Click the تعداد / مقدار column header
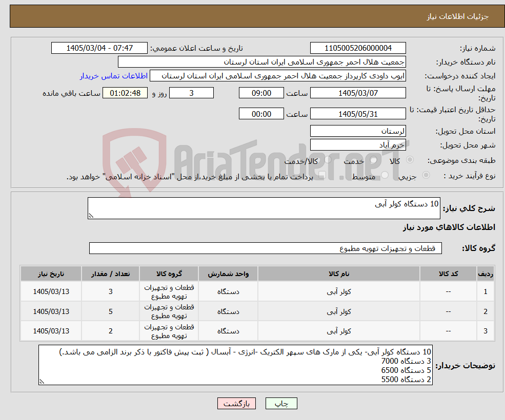Image resolution: width=505 pixels, height=420 pixels. point(110,274)
